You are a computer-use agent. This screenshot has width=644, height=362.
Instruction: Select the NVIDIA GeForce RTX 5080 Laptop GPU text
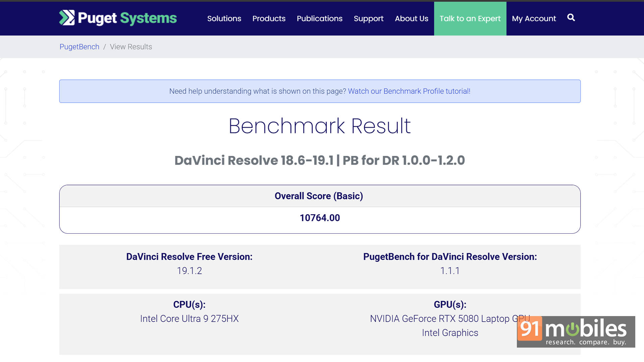450,319
